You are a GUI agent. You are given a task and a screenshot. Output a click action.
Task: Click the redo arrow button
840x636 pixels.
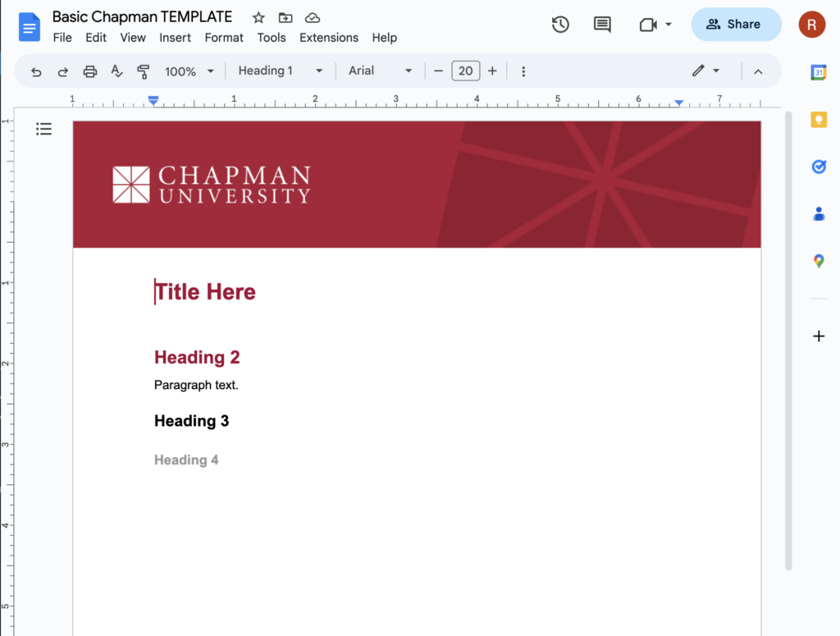pos(63,71)
